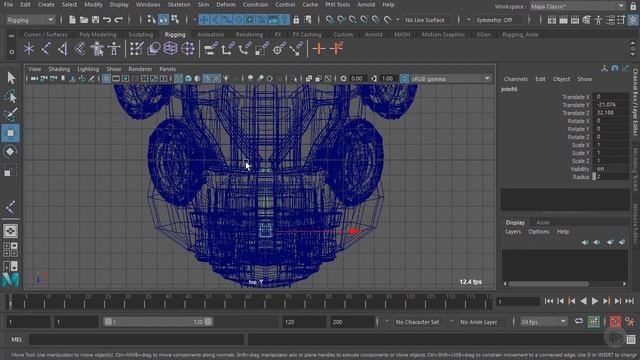Image resolution: width=640 pixels, height=360 pixels.
Task: Open the shelf options menu button
Action: click(11, 52)
